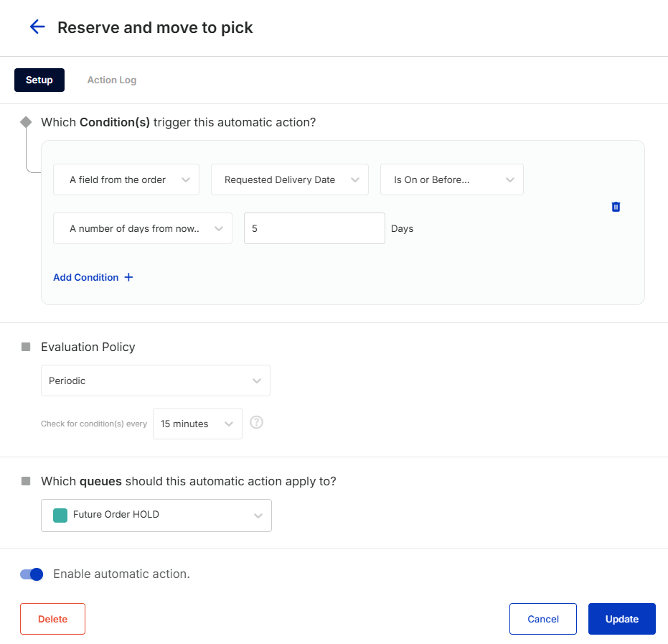The height and width of the screenshot is (644, 668).
Task: Click the plus icon beside Add Condition
Action: [128, 277]
